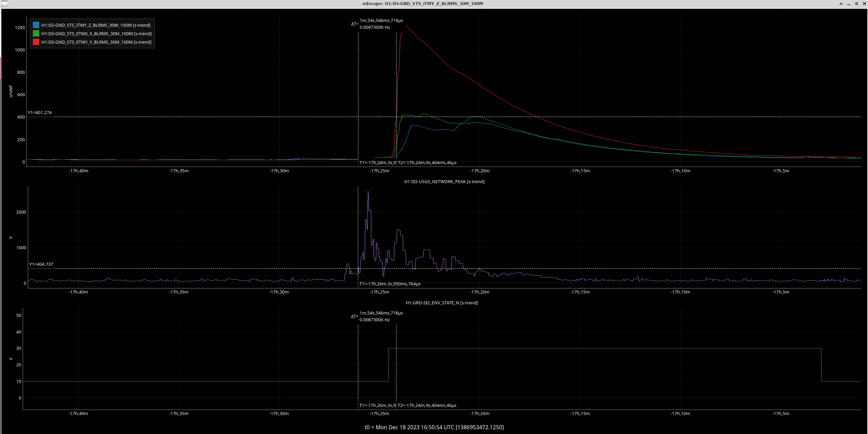The height and width of the screenshot is (434, 868).
Task: Click the Y1=404.737 cursor label in middle plot
Action: [x=41, y=264]
